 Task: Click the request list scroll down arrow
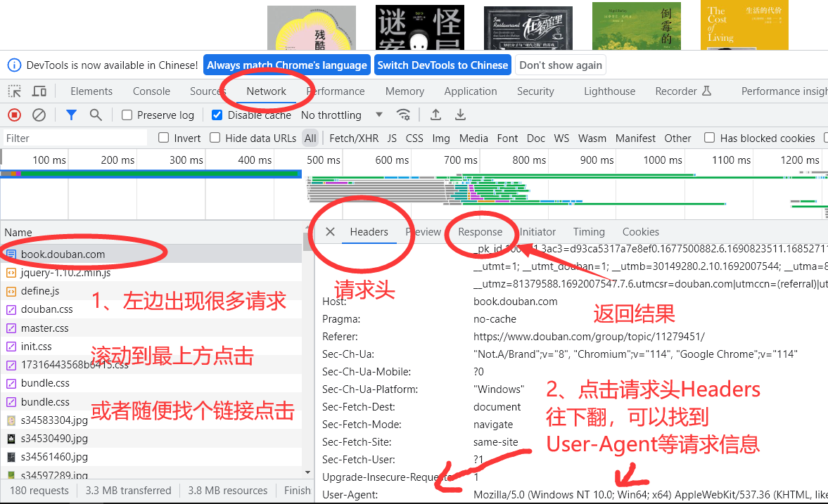pos(308,472)
